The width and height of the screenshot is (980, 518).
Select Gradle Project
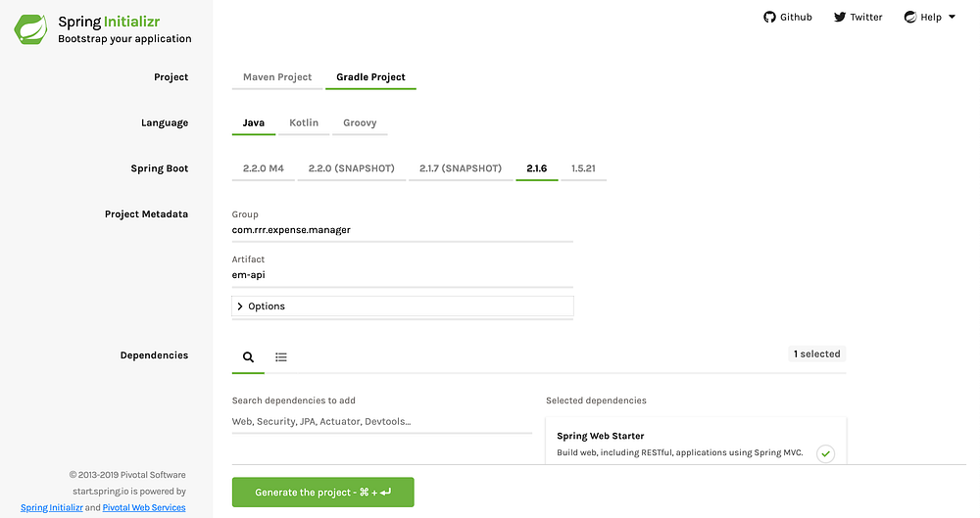point(370,76)
